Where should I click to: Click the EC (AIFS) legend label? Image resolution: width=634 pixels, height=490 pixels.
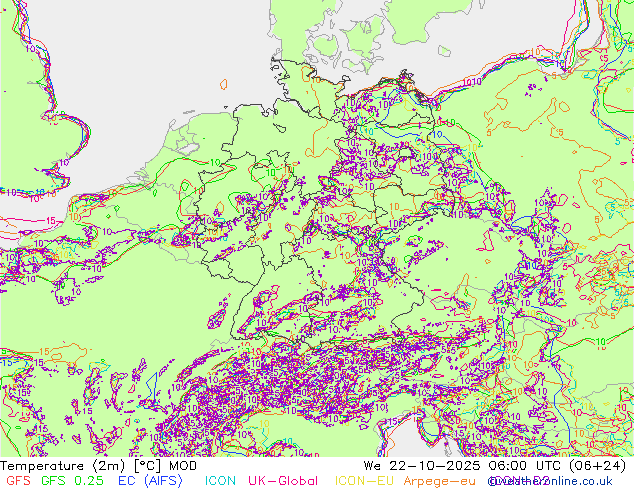pyautogui.click(x=150, y=481)
